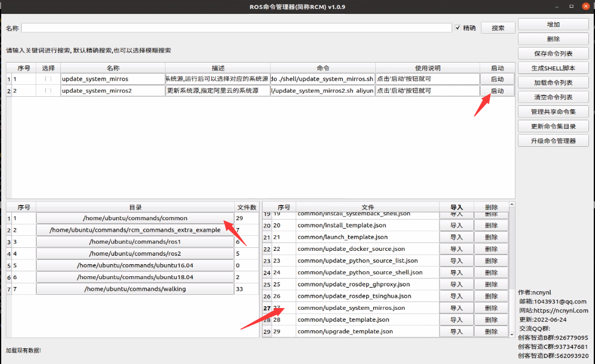This screenshot has height=364, width=595.
Task: Minimize the RCM window
Action: [557, 7]
